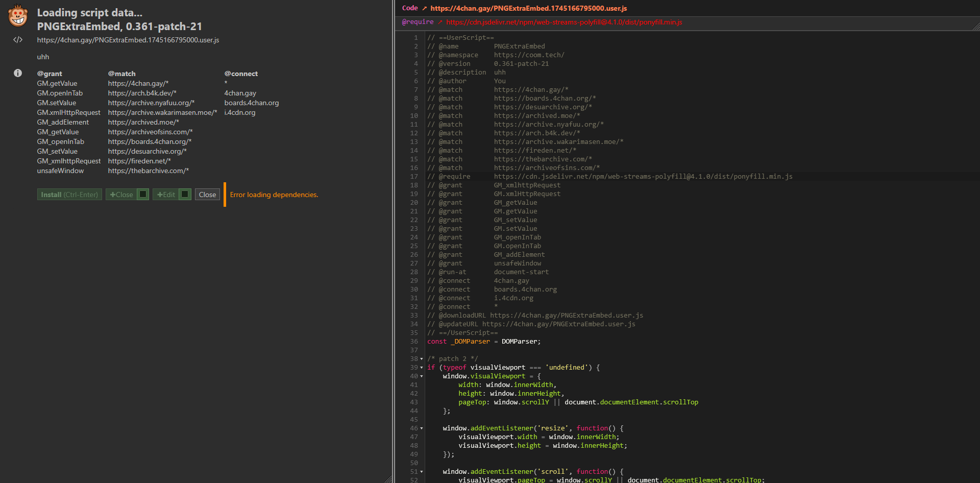Click 4chan.gay in the connect list
The image size is (980, 483).
click(240, 93)
